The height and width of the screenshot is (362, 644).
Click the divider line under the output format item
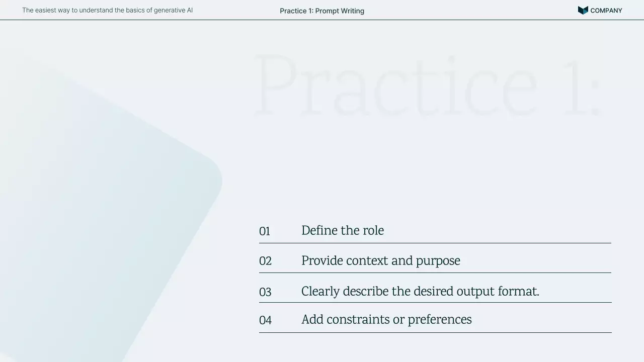click(435, 302)
